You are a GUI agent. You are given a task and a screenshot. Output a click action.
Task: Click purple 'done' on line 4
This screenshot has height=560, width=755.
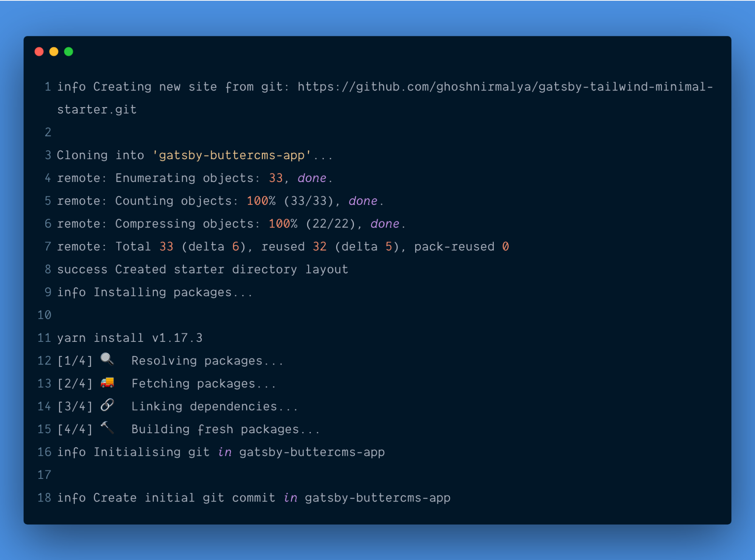pyautogui.click(x=312, y=178)
